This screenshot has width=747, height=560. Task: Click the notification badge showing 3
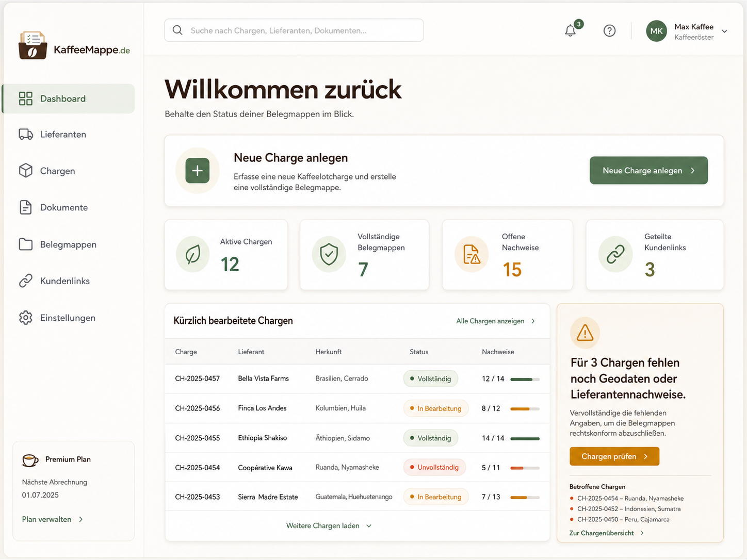579,24
